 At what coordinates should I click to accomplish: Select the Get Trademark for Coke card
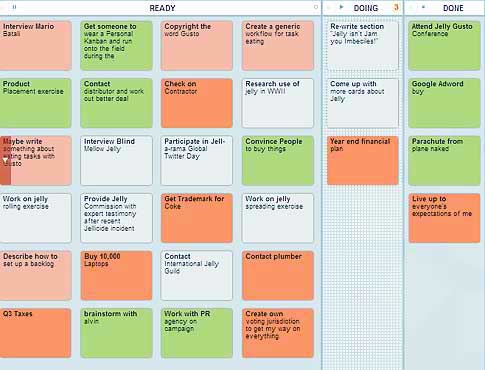click(197, 218)
